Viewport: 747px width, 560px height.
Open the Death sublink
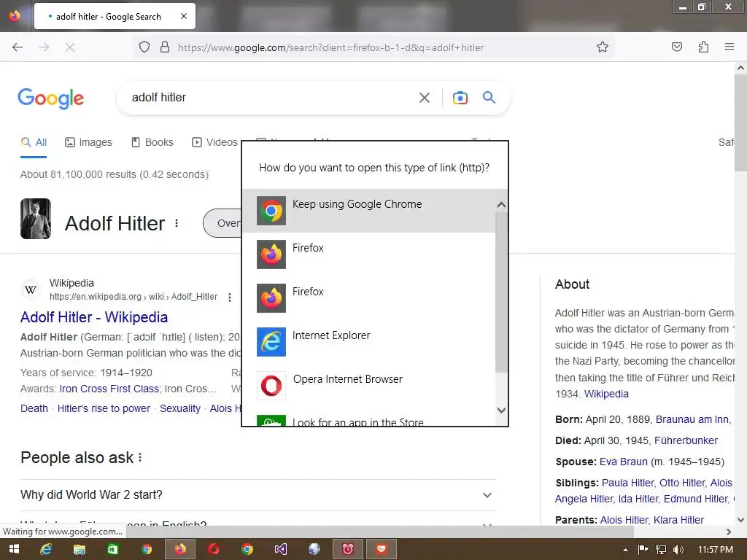(x=34, y=408)
